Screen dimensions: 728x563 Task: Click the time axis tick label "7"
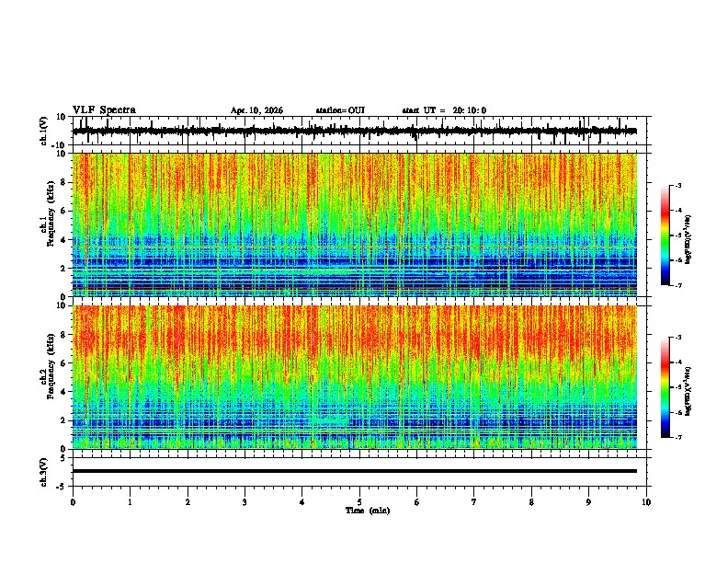pos(474,502)
